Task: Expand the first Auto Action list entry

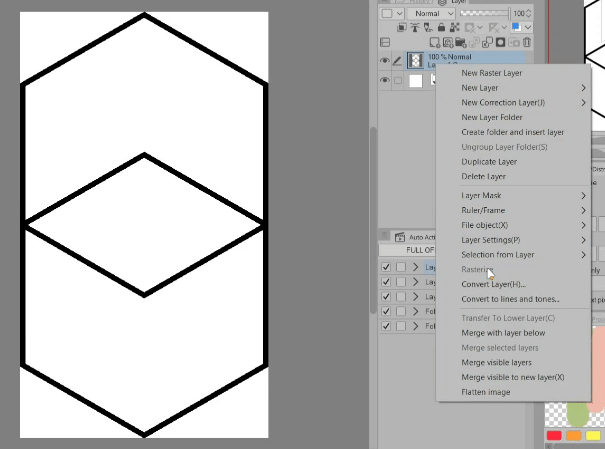Action: tap(415, 268)
